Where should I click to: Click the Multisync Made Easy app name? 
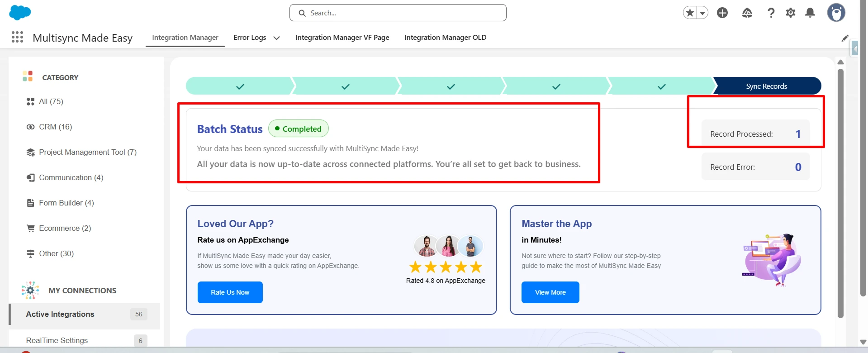pos(83,38)
